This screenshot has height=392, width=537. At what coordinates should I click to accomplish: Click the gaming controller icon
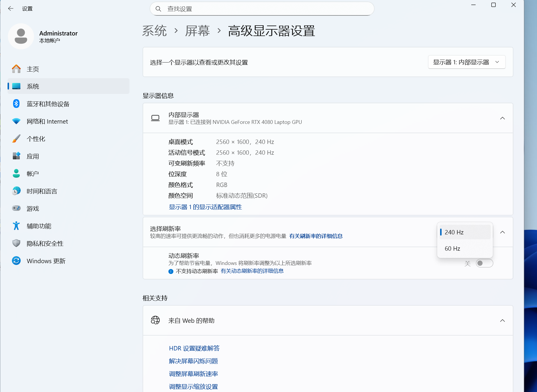[16, 208]
